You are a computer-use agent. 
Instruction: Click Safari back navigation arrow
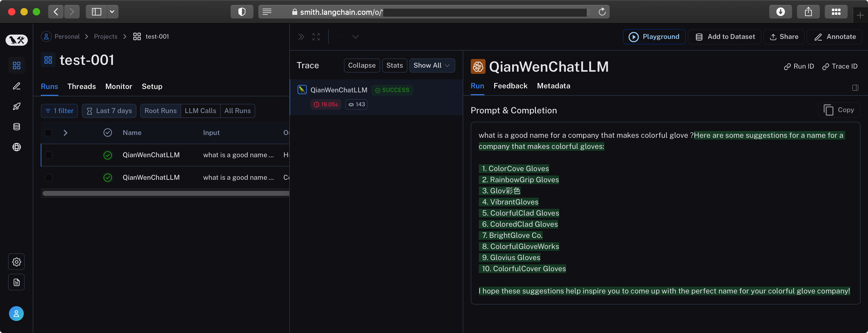click(56, 12)
